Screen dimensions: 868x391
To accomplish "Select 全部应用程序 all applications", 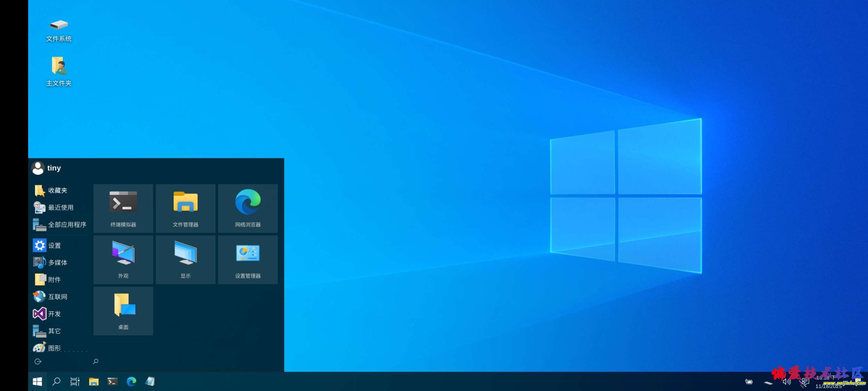I will click(x=67, y=225).
